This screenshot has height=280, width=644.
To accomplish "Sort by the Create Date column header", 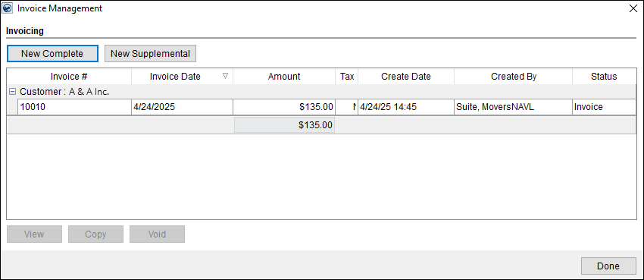I will click(406, 77).
